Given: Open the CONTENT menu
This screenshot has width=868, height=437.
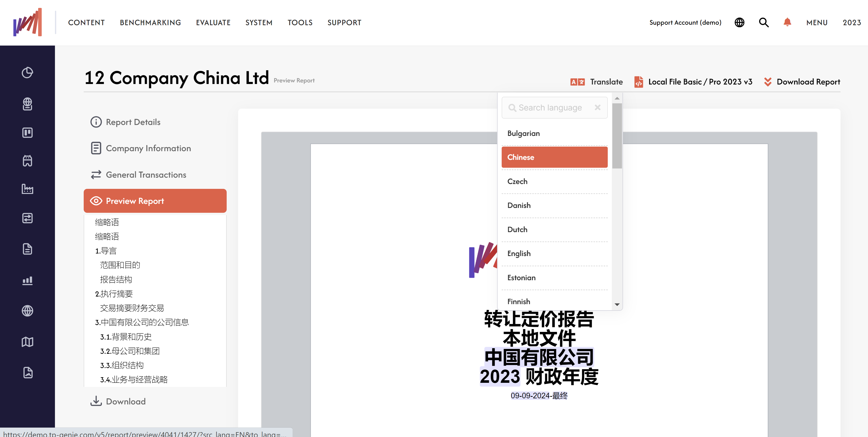Looking at the screenshot, I should (86, 23).
